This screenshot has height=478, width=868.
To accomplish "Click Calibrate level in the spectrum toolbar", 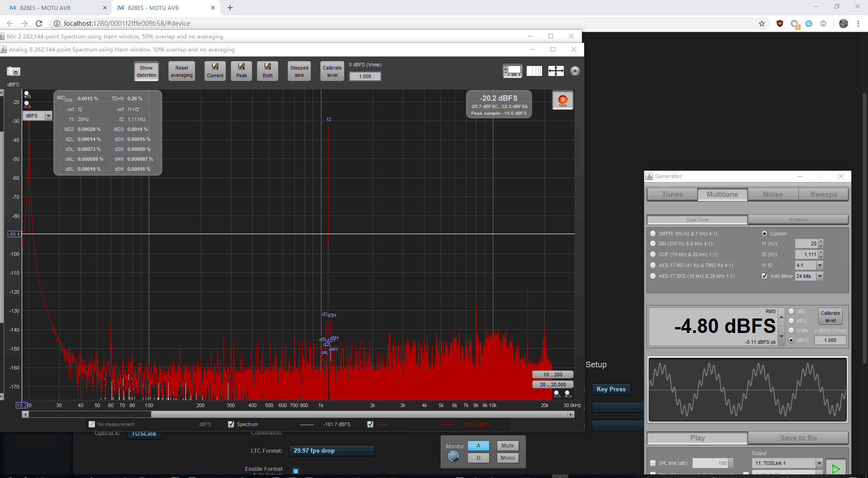I will tap(332, 71).
